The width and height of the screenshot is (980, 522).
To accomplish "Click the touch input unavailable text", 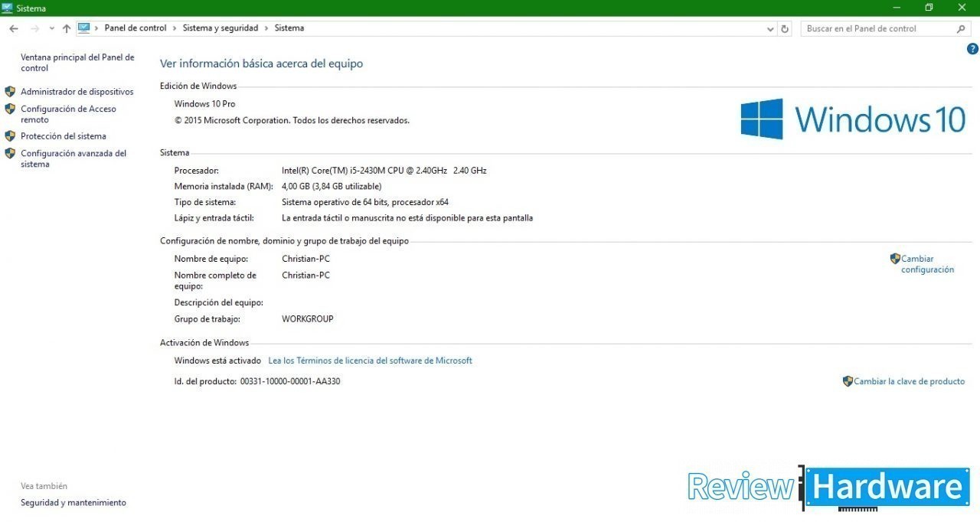I will [407, 218].
